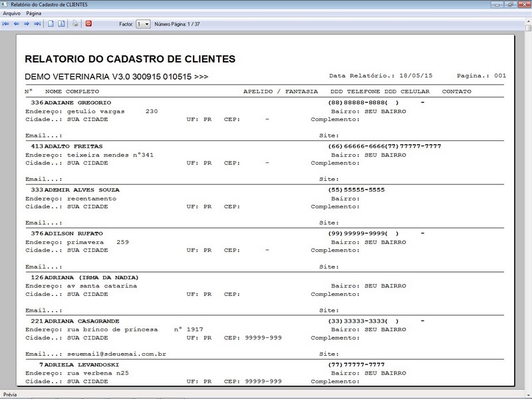This screenshot has width=532, height=399.
Task: Go to the first page arrow icon
Action: 6,24
